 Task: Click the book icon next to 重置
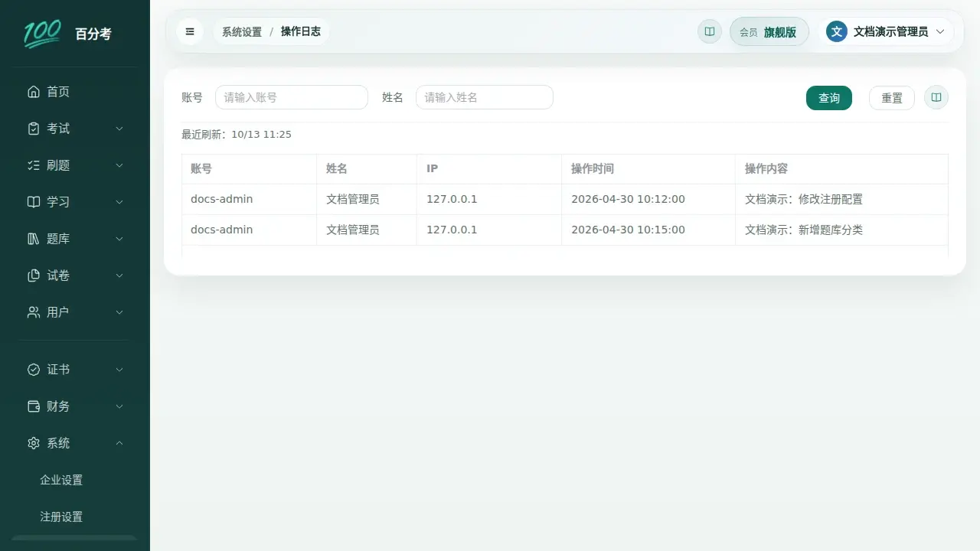(936, 97)
